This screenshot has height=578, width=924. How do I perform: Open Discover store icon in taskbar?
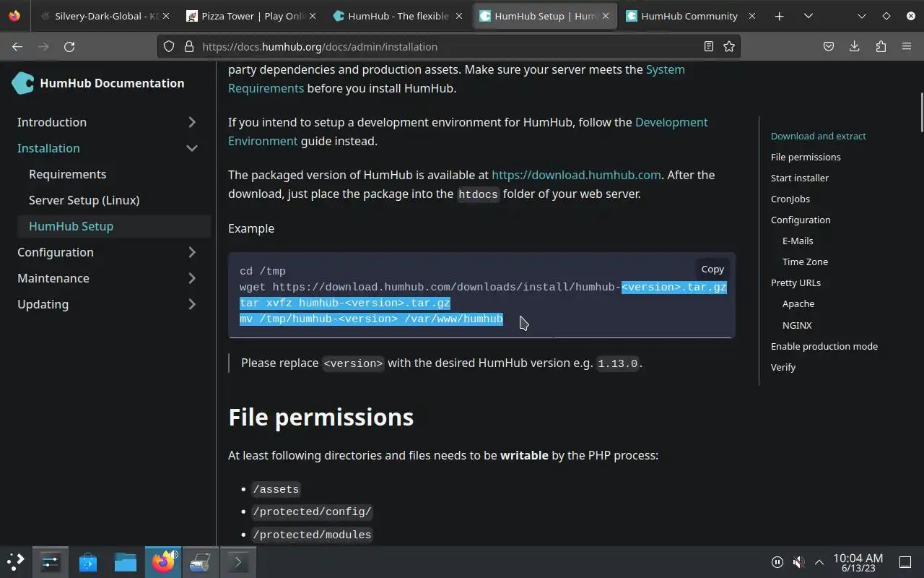coord(88,561)
